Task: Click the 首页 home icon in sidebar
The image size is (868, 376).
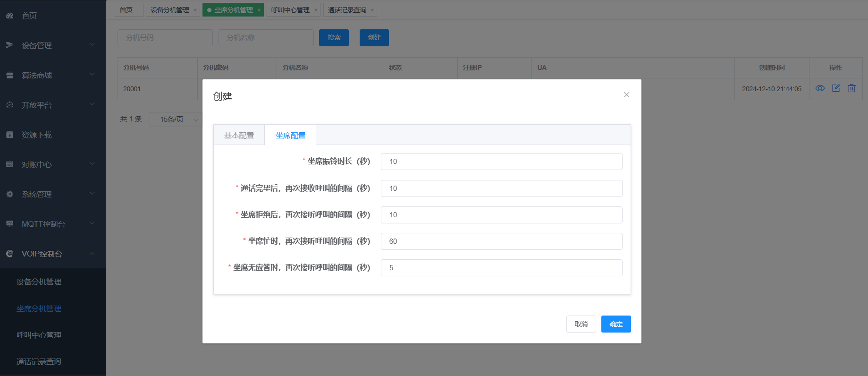Action: [10, 16]
